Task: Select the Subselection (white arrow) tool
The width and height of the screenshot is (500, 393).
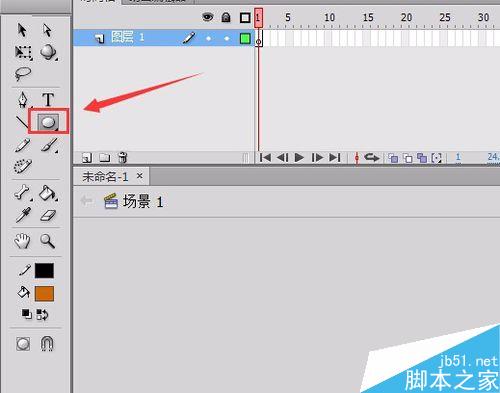Action: (47, 30)
